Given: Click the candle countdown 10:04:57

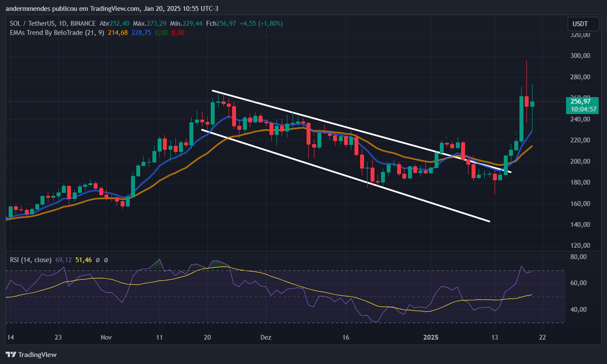Looking at the screenshot, I should coord(584,109).
